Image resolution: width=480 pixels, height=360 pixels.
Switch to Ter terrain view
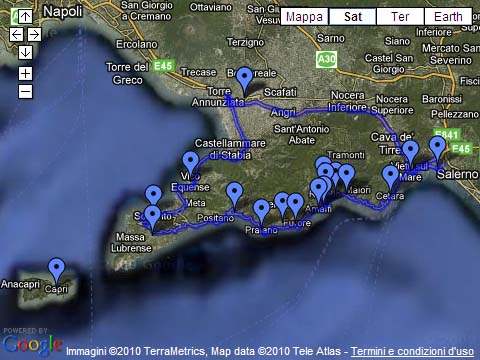pyautogui.click(x=400, y=17)
